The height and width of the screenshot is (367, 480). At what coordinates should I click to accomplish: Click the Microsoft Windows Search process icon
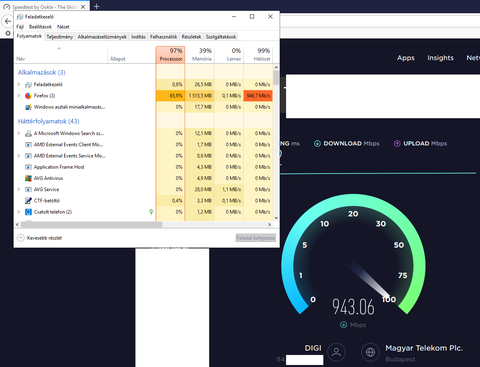[x=28, y=133]
